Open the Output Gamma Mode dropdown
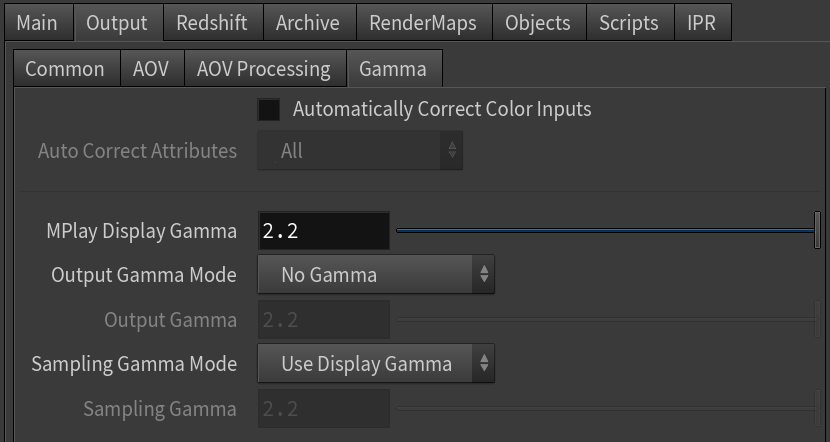Viewport: 830px width, 442px height. (376, 274)
